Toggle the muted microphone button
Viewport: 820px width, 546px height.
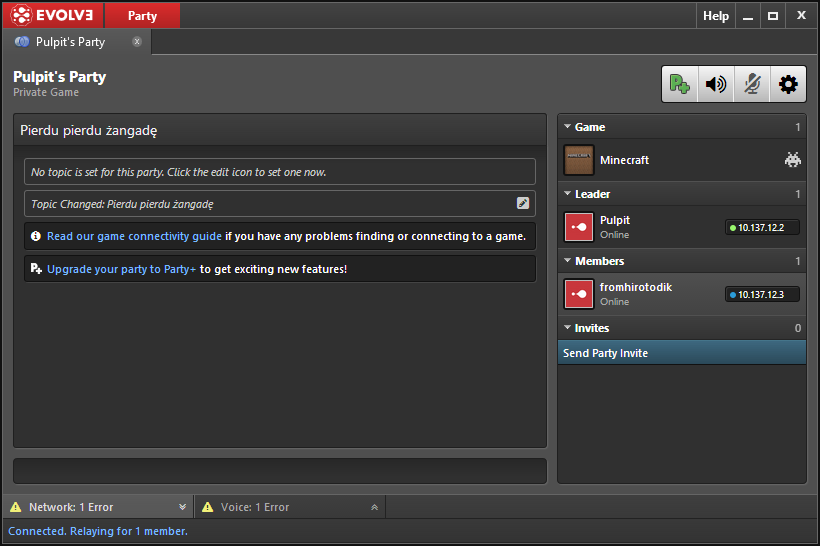(752, 84)
